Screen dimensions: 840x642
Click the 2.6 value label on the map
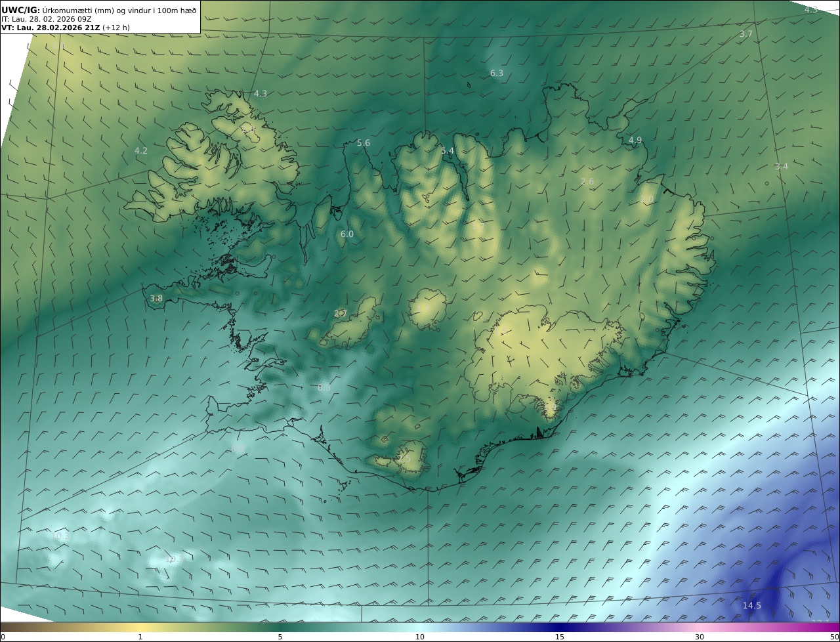tap(587, 182)
